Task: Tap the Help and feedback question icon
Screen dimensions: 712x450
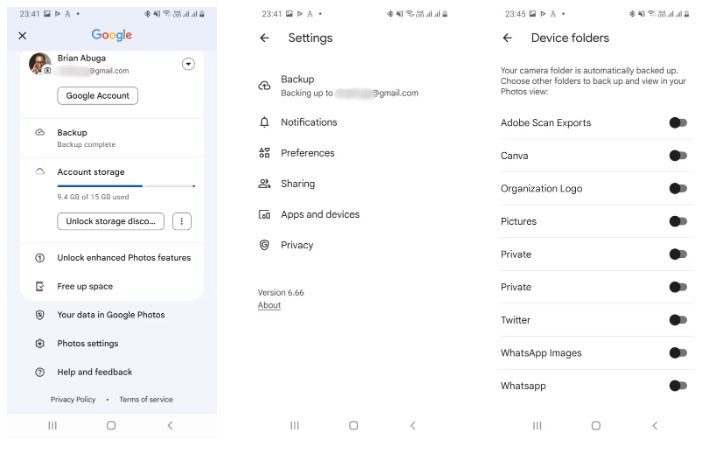Action: [x=40, y=372]
